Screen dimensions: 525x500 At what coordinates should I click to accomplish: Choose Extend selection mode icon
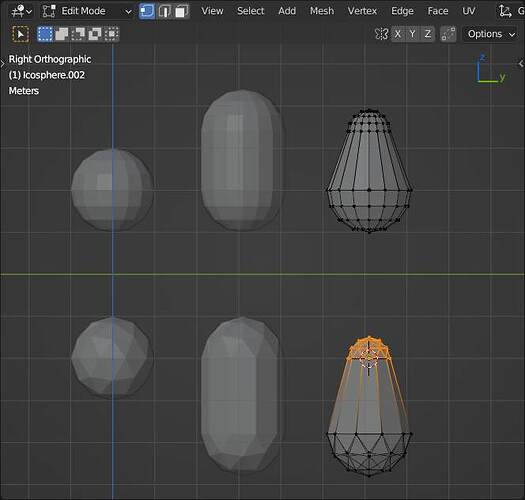click(62, 34)
